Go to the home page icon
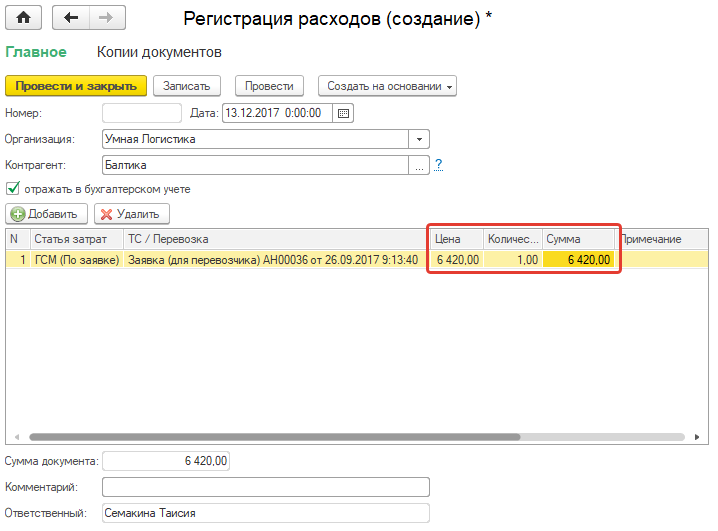This screenshot has height=531, width=718. point(23,18)
